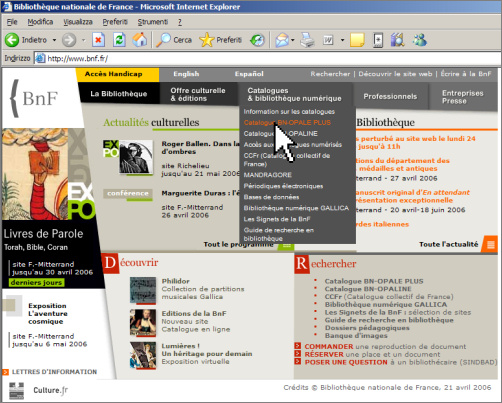The width and height of the screenshot is (502, 403).
Task: Click the mail envelope toolbar icon
Action: tap(282, 40)
